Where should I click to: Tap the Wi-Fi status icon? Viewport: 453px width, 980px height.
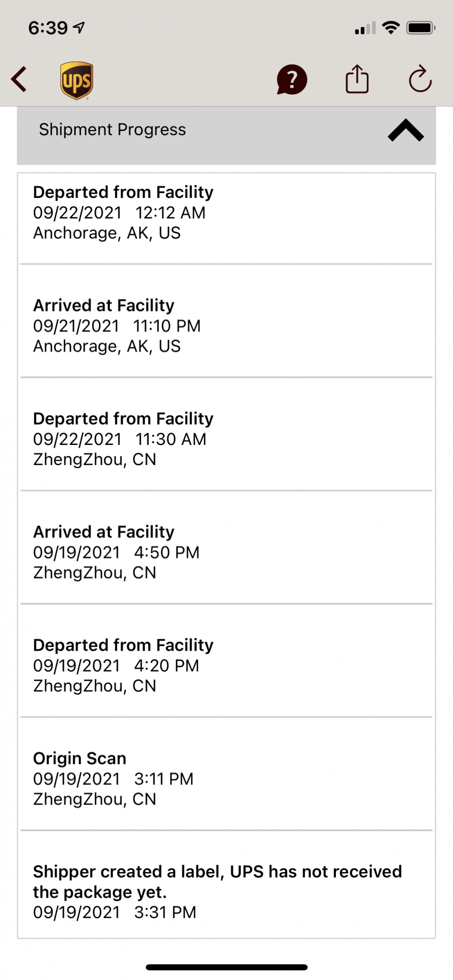391,28
